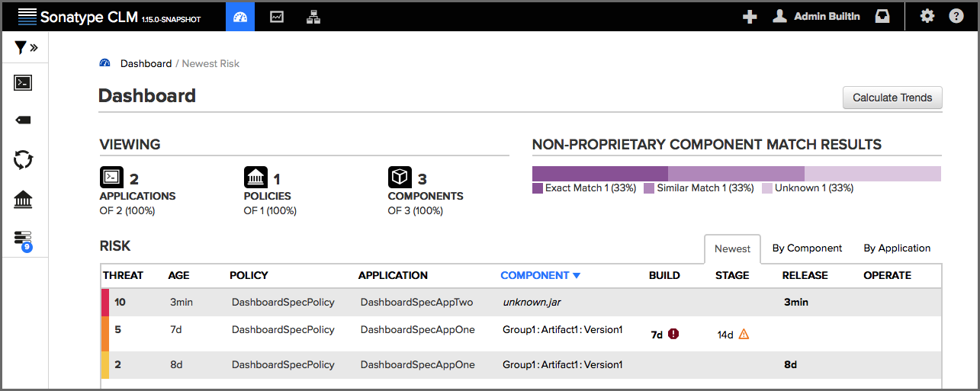Click the OPERATE column header
This screenshot has height=391, width=980.
[887, 275]
